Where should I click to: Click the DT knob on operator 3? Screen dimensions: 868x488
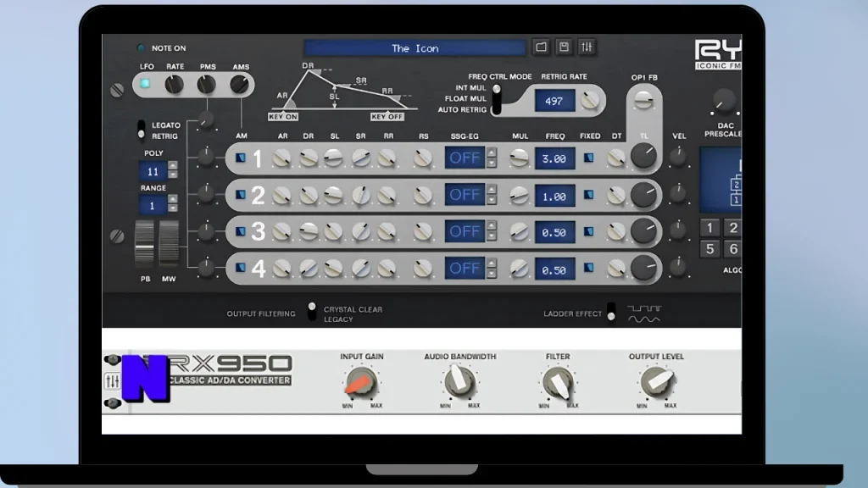pyautogui.click(x=615, y=232)
